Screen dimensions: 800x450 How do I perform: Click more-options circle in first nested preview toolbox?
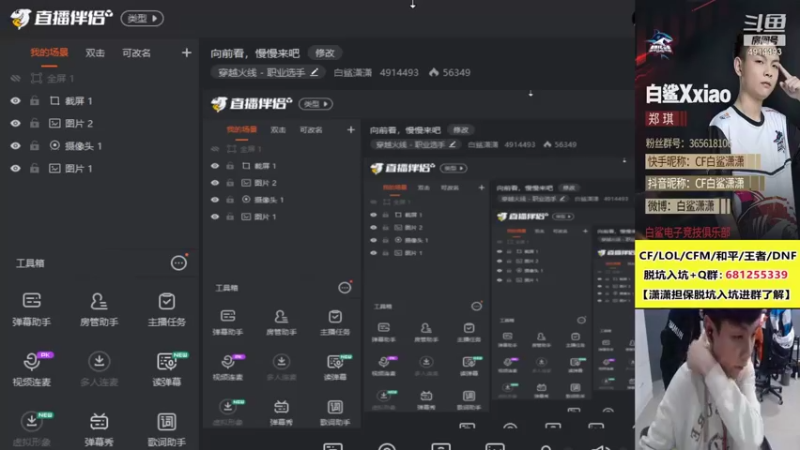click(345, 288)
